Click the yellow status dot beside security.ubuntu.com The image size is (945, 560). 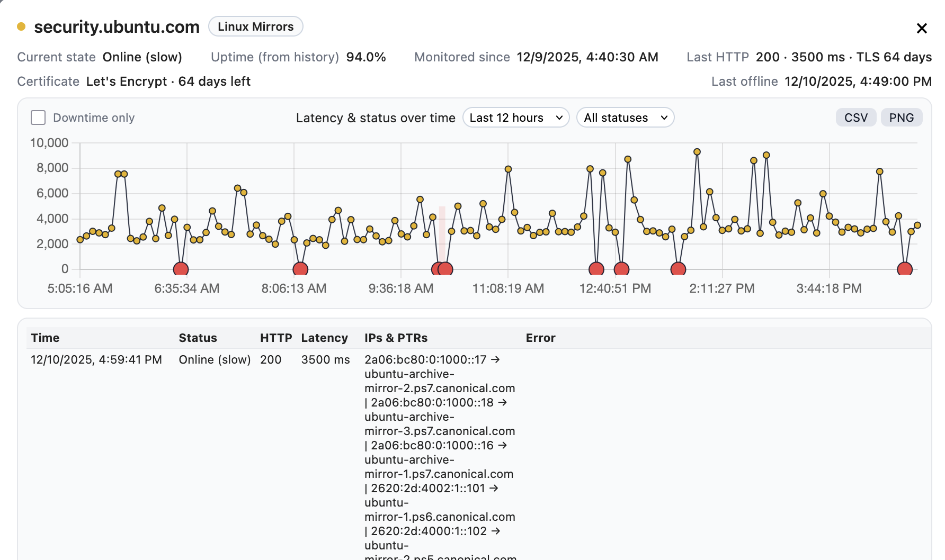21,26
